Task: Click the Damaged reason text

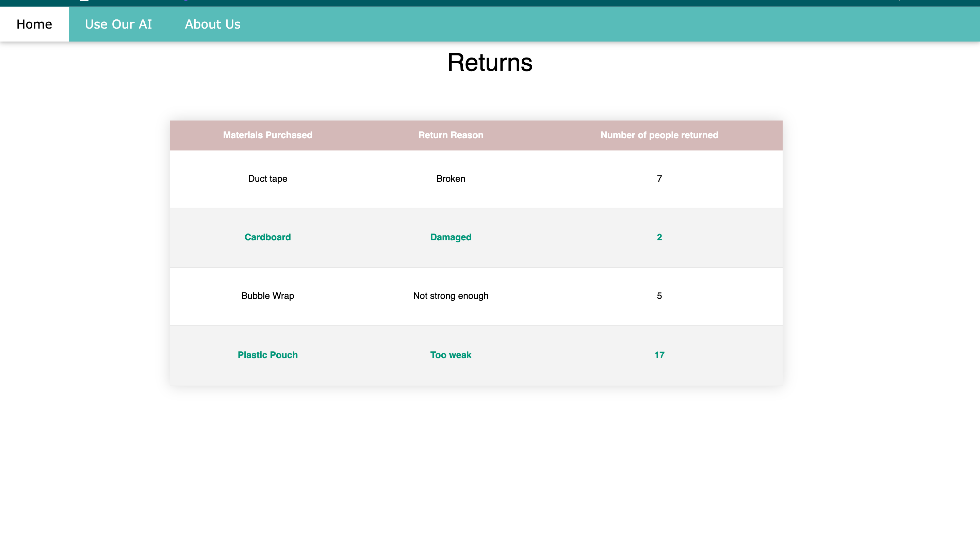Action: [x=451, y=237]
